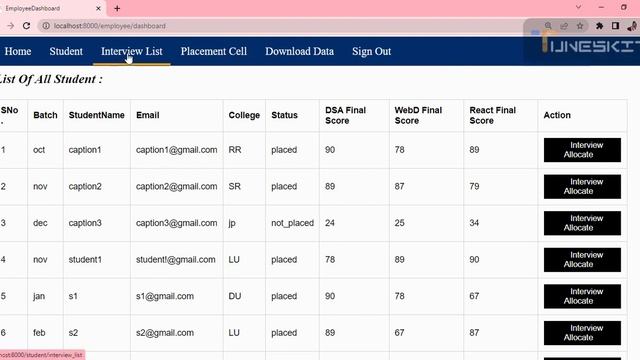Click the not_placed status cell

coord(293,223)
